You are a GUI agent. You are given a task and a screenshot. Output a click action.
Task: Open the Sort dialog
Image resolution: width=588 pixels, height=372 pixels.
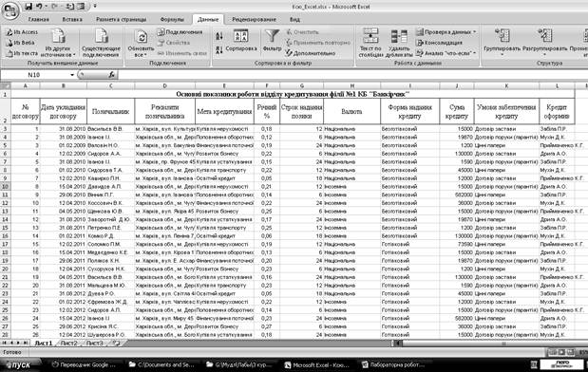pos(241,41)
